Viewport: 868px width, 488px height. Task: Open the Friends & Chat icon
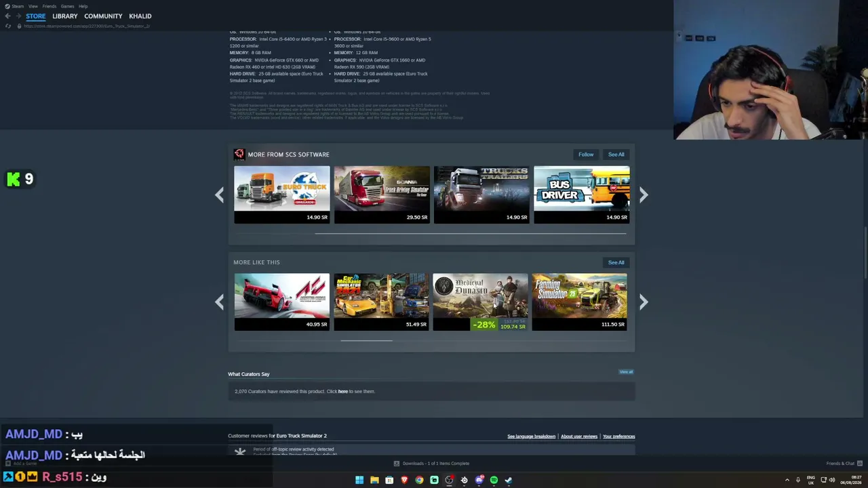click(x=860, y=464)
